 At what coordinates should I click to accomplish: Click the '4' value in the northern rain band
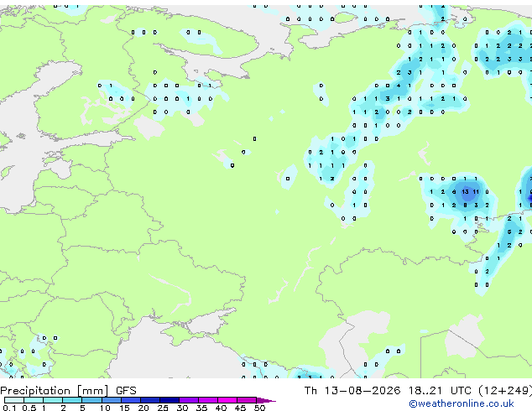tap(399, 86)
